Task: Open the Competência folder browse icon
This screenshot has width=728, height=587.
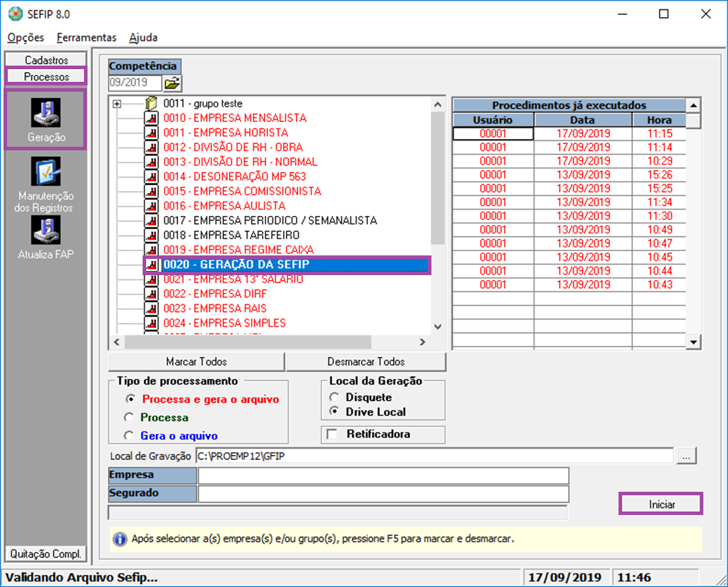Action: click(x=172, y=83)
